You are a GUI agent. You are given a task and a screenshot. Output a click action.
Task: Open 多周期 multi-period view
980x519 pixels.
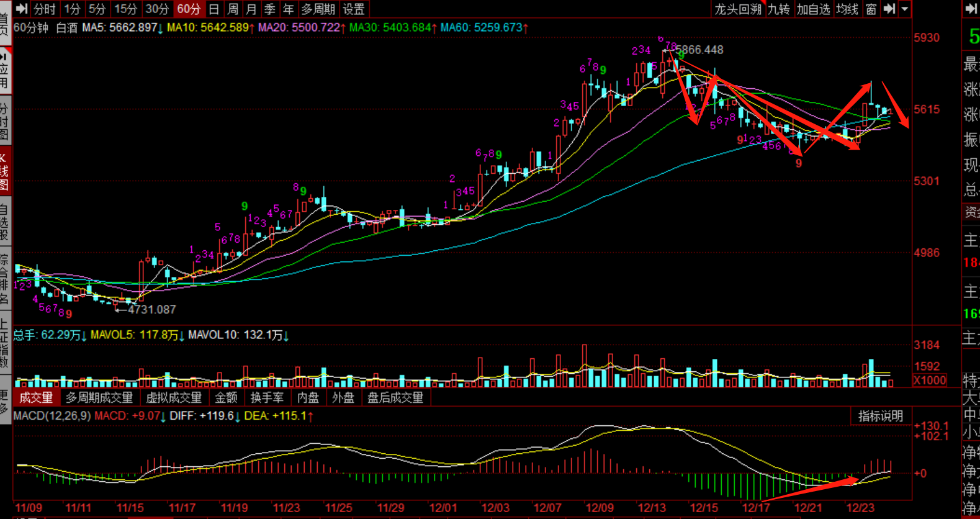318,9
